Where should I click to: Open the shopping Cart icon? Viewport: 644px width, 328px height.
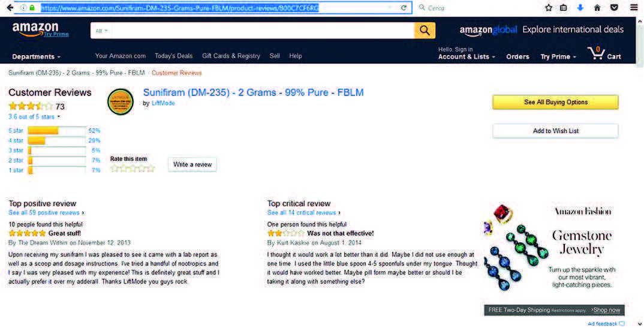[604, 54]
